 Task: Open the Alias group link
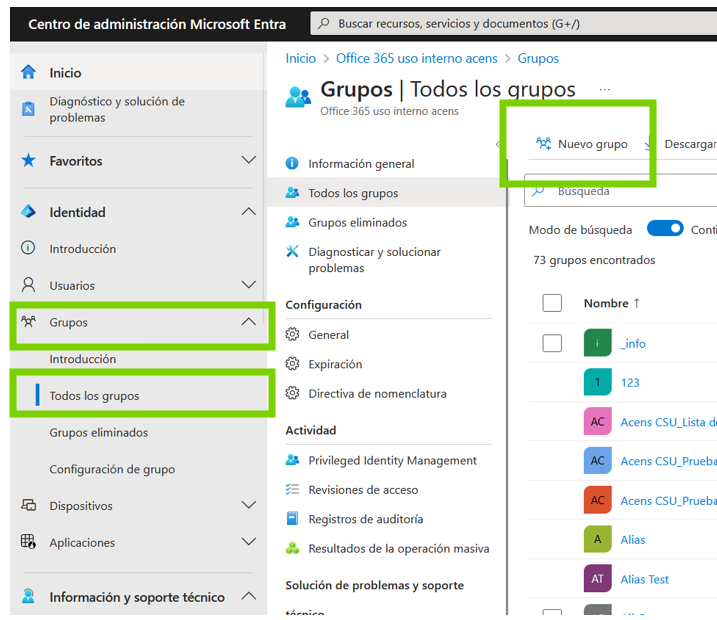632,540
